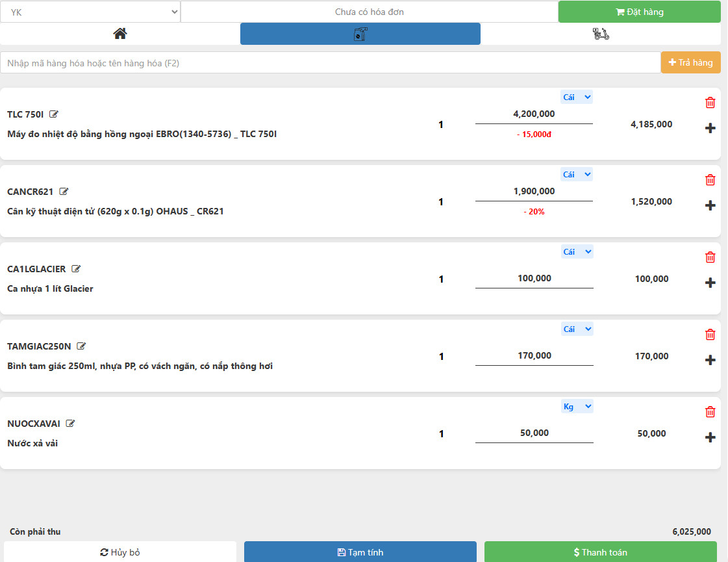Expand the Kg unit dropdown for NUOCXAVAI
Viewport: 728px width, 562px height.
[577, 407]
